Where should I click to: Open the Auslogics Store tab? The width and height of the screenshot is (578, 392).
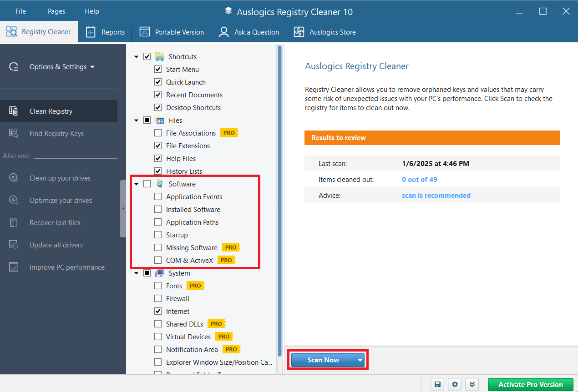click(x=324, y=32)
